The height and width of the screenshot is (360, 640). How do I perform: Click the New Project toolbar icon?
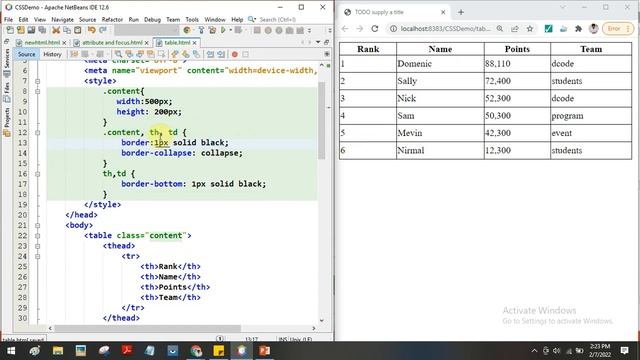click(20, 30)
